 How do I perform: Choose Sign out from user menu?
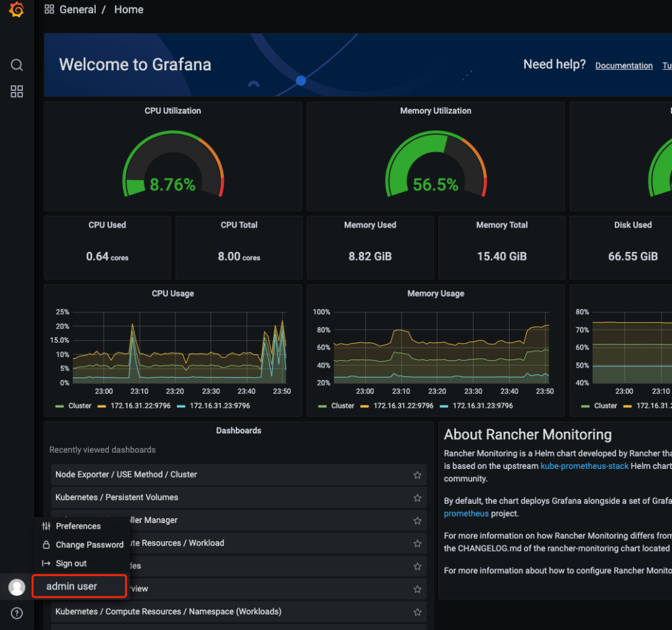click(71, 563)
